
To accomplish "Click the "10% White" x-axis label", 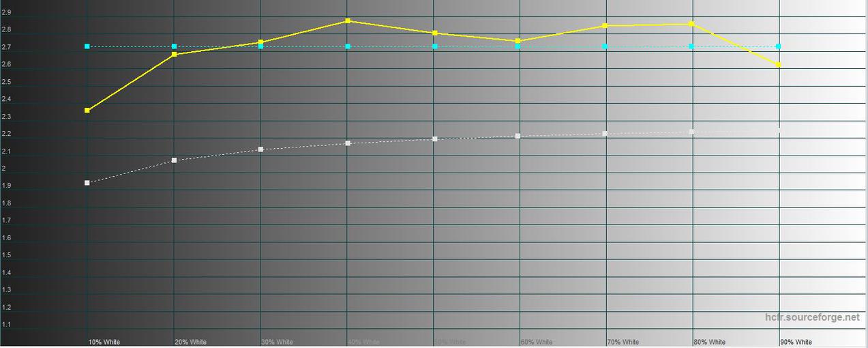I will coord(104,342).
